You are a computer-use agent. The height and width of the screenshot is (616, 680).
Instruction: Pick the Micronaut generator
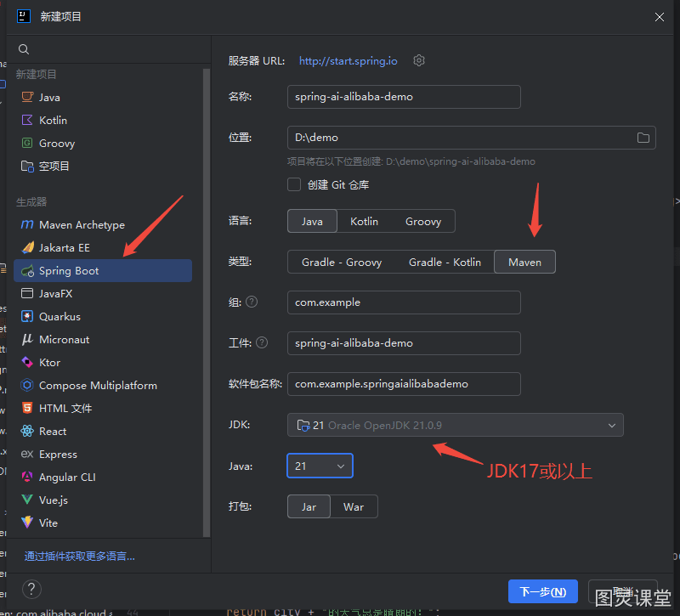point(103,339)
